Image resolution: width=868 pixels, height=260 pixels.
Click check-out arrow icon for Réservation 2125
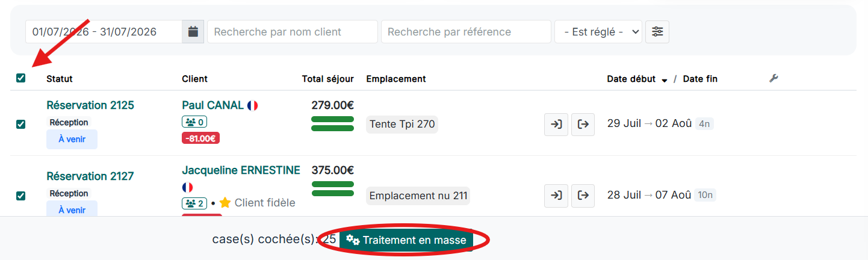tap(583, 125)
